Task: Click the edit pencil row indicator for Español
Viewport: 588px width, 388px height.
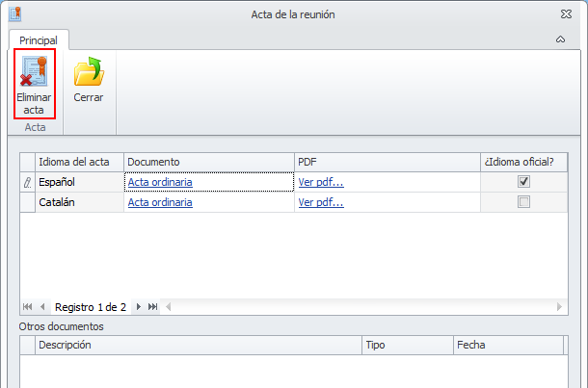Action: click(x=27, y=182)
